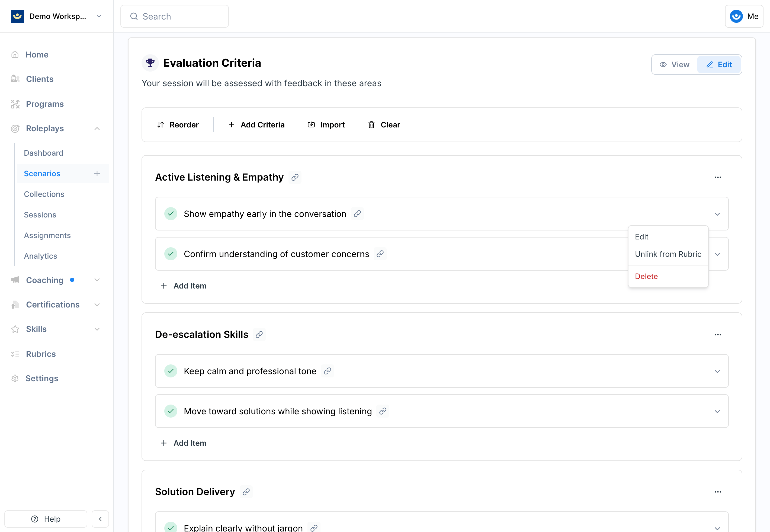The height and width of the screenshot is (532, 770).
Task: Focus the Search input field
Action: (x=174, y=16)
